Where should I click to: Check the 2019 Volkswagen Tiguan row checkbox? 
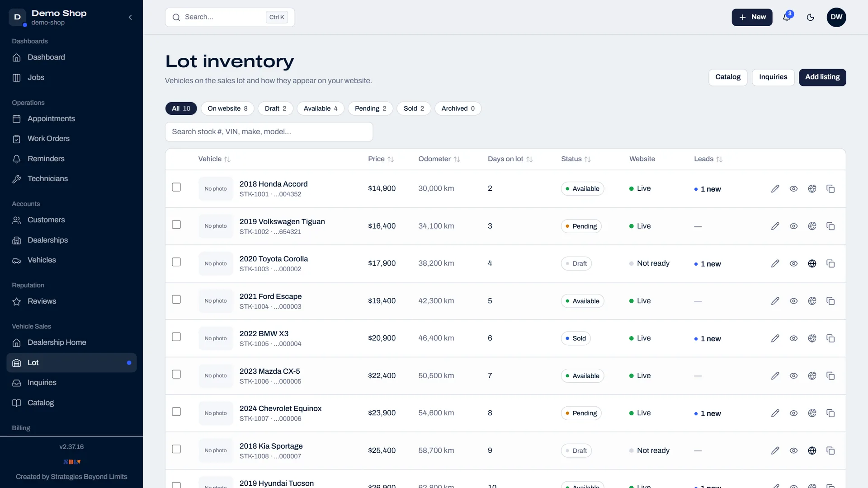pos(176,225)
